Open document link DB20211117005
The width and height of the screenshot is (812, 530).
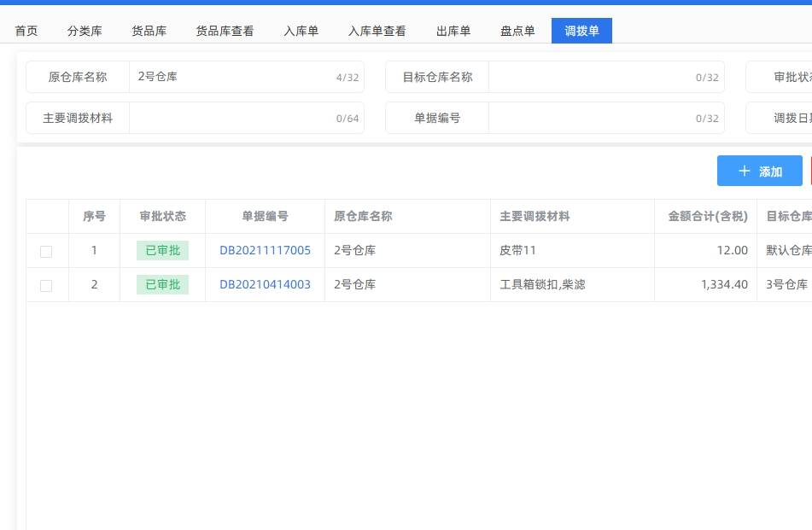pyautogui.click(x=265, y=250)
